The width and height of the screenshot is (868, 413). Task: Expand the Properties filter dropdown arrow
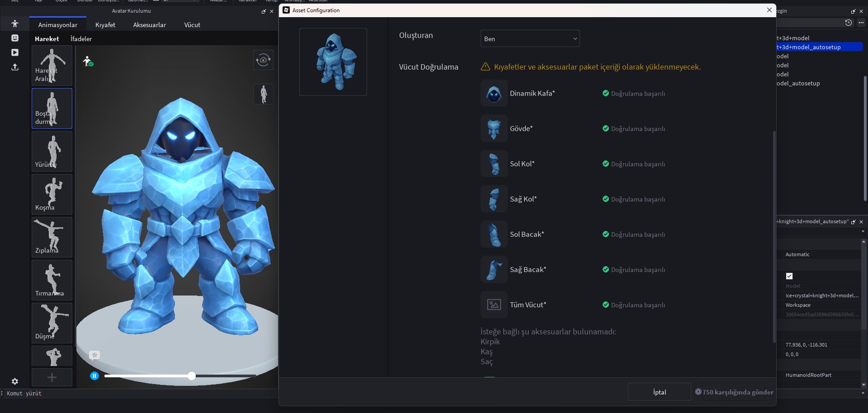tap(863, 231)
